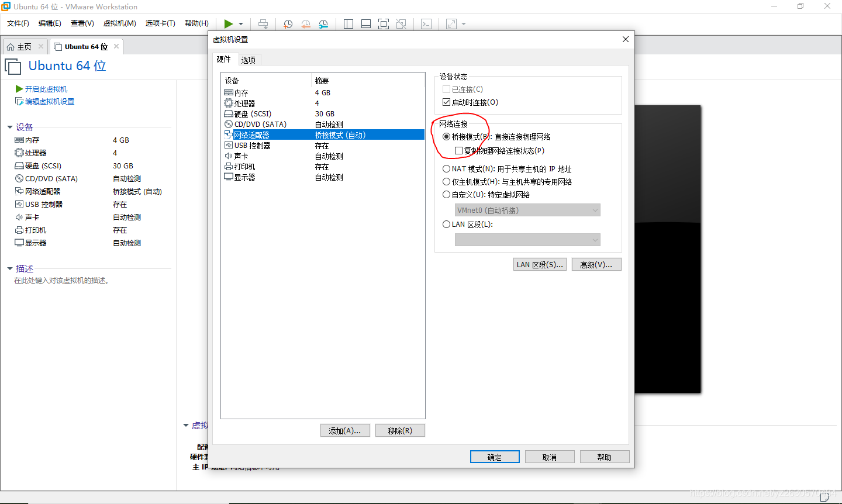Check 复制物理网络连接状态(P) checkbox

(459, 151)
